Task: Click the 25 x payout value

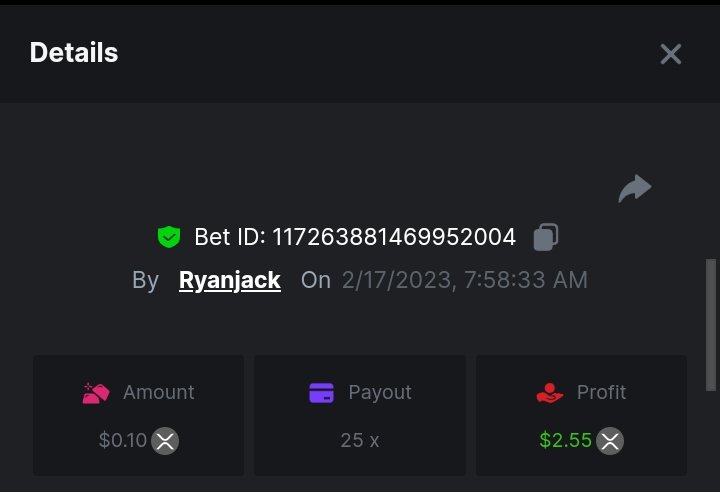Action: coord(359,440)
